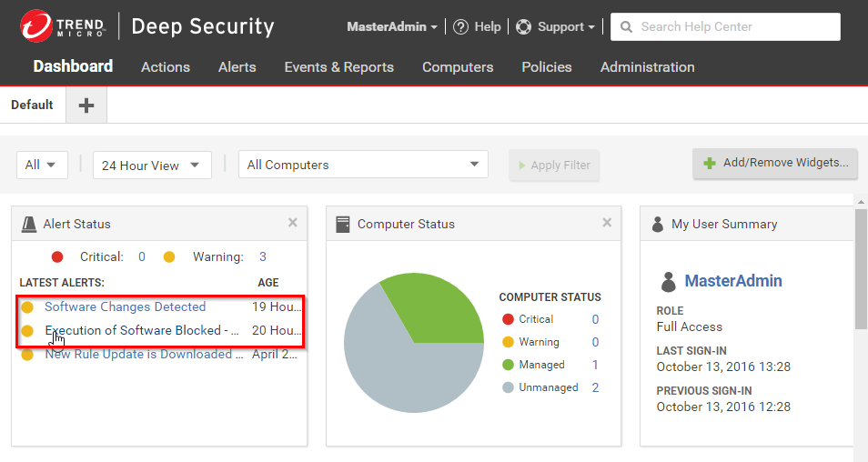Click the Alert Status widget header icon
Viewport: 868px width, 462px height.
[x=30, y=224]
